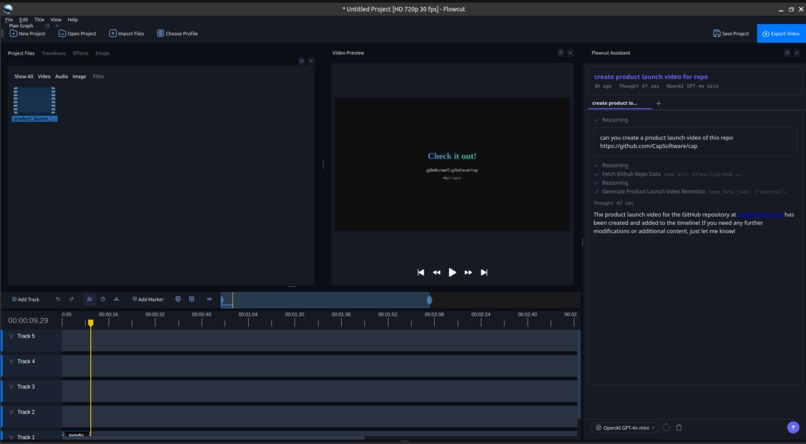This screenshot has height=444, width=806.
Task: Click Open Project in the toolbar
Action: click(x=77, y=33)
